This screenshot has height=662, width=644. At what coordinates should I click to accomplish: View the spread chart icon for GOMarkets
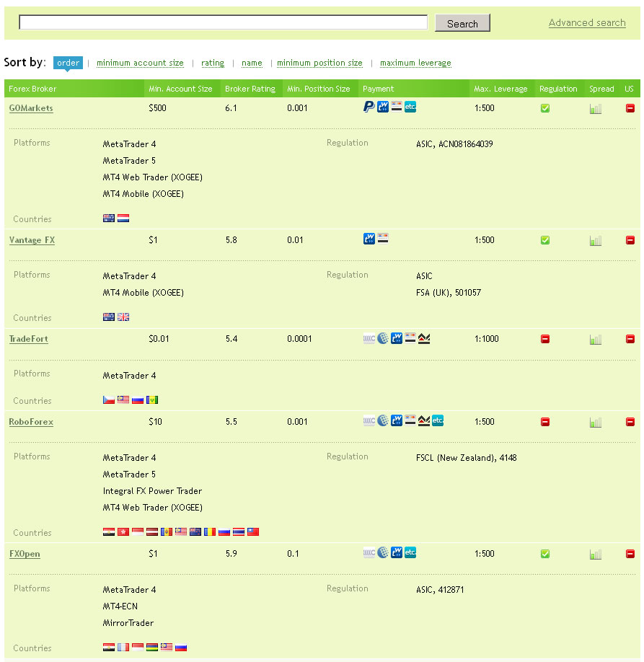point(595,107)
